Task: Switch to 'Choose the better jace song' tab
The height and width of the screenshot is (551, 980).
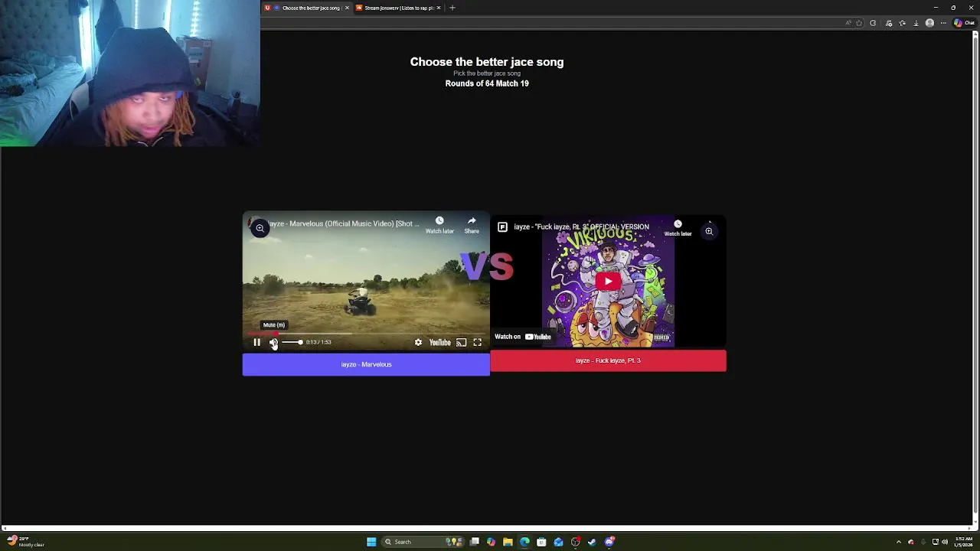Action: pos(306,8)
